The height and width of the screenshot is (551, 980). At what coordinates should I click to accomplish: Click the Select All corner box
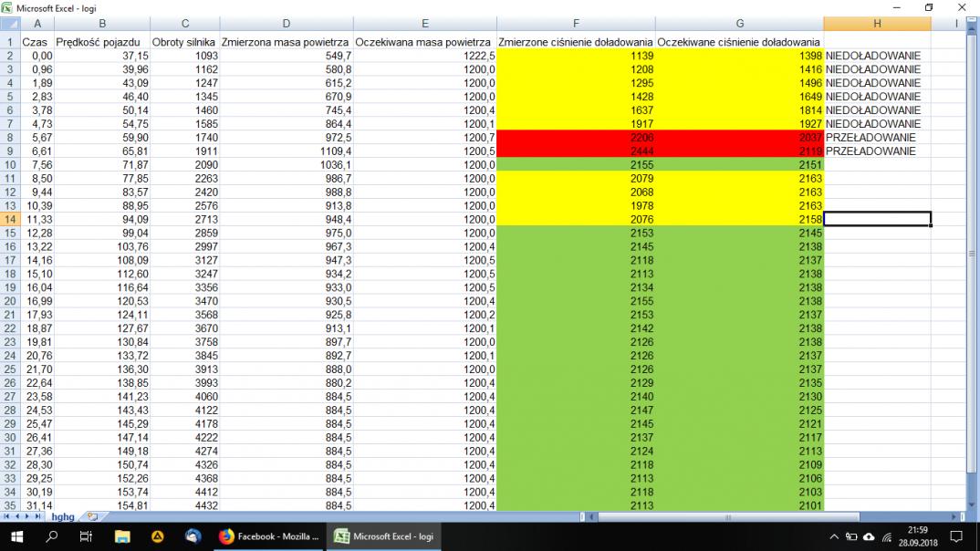point(10,24)
